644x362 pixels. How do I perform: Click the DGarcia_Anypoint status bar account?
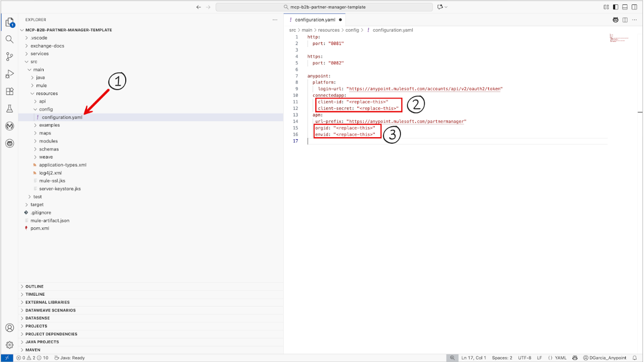[x=604, y=358]
